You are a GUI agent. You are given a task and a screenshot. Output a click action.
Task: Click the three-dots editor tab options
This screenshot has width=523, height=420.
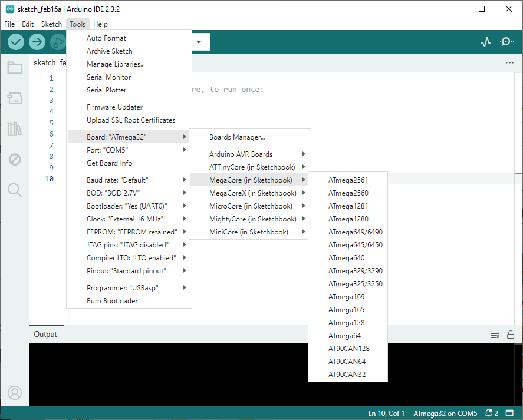click(509, 63)
